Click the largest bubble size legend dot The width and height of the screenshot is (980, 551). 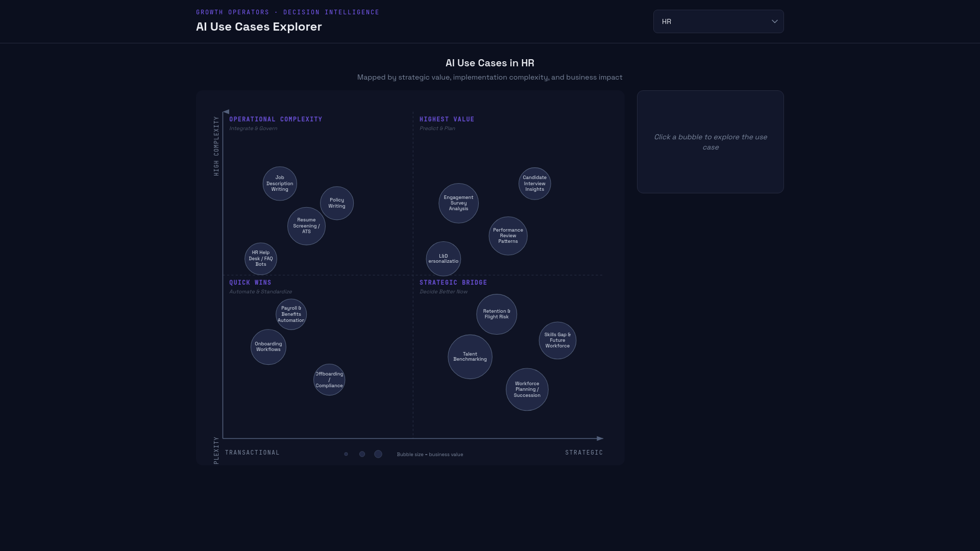click(378, 454)
